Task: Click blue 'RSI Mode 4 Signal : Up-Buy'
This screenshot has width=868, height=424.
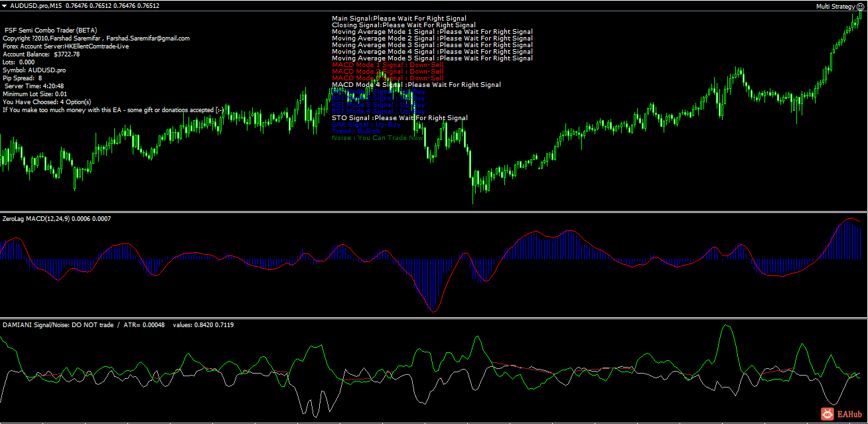Action: (378, 111)
